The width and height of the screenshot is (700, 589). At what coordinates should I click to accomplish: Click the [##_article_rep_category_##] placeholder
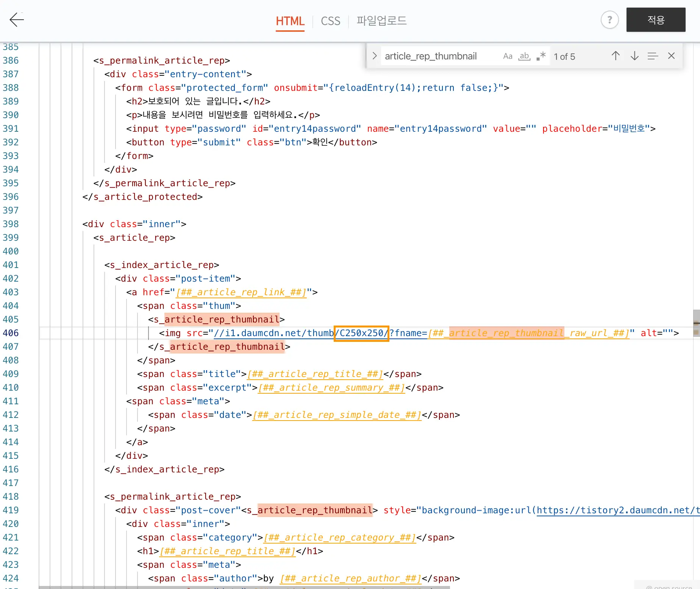pos(340,538)
